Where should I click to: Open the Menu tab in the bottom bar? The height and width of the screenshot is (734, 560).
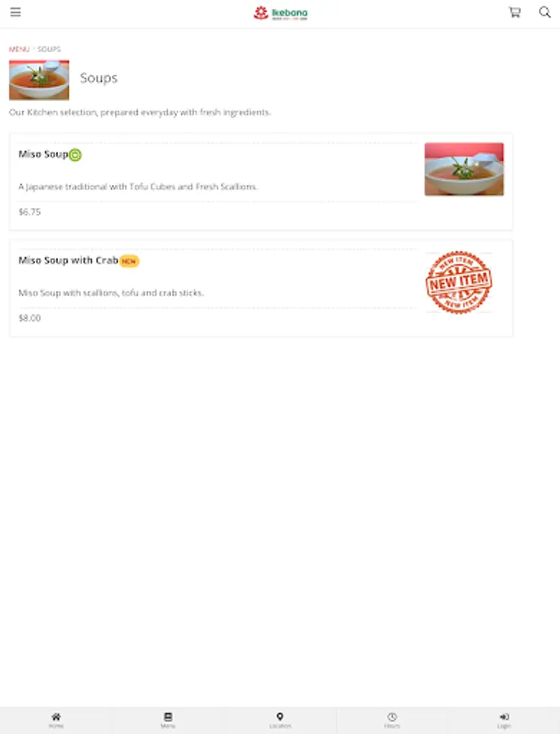[x=168, y=720]
